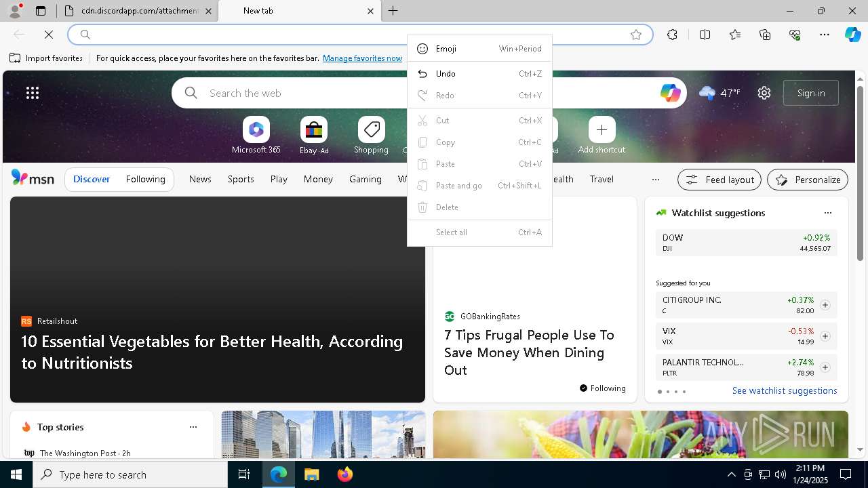Open Top stories options menu

point(193,427)
